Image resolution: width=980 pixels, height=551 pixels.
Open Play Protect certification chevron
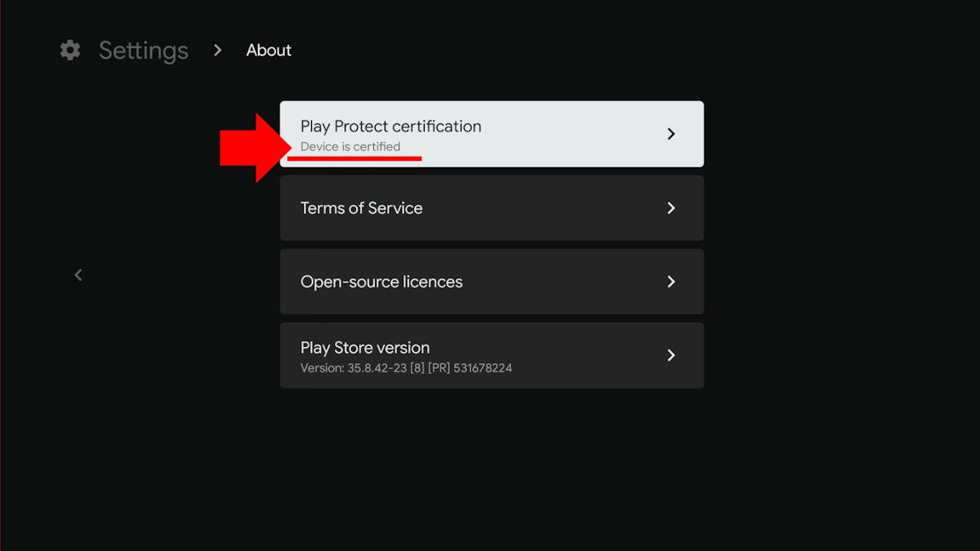pos(670,134)
